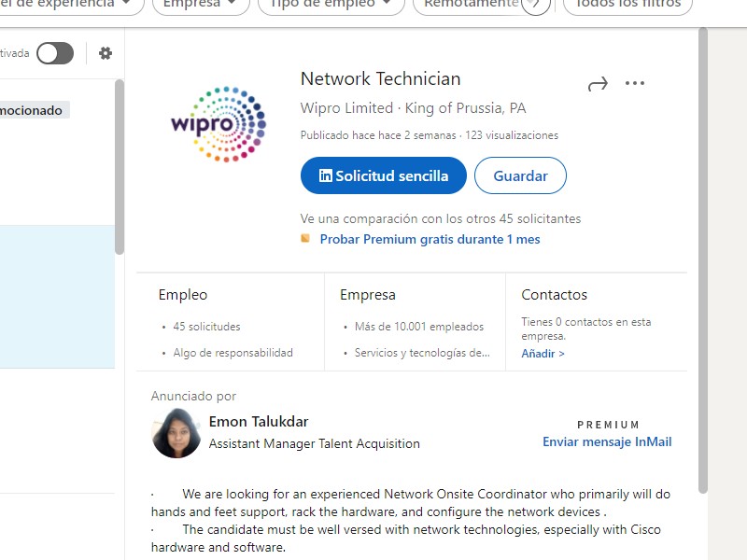Open the nivel de experiencia filter dropdown
747x560 pixels.
point(70,5)
